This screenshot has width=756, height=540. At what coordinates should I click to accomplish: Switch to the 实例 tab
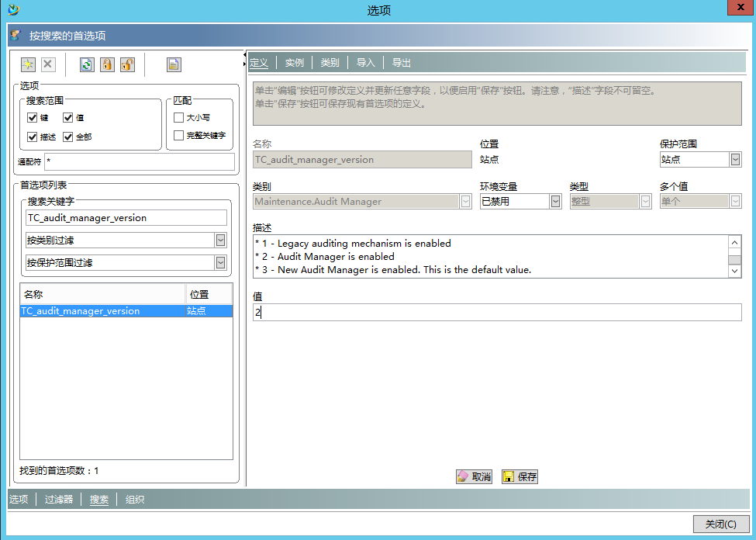[x=294, y=63]
